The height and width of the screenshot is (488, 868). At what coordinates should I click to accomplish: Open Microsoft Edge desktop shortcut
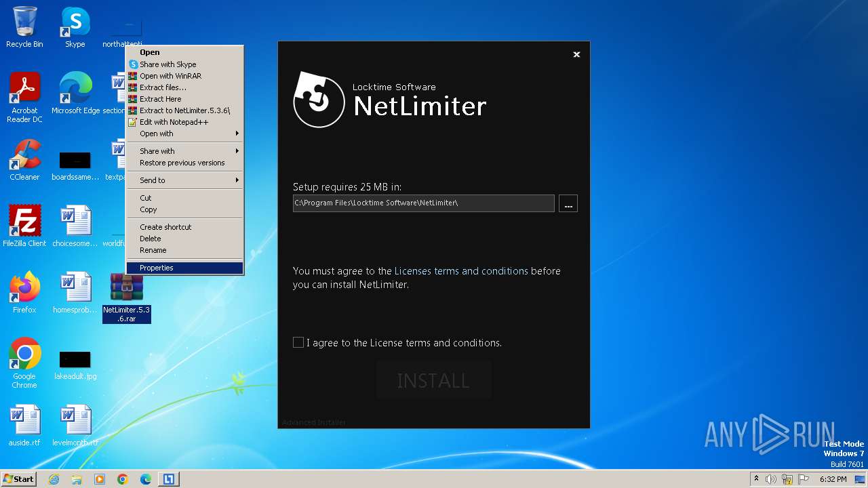(x=75, y=94)
